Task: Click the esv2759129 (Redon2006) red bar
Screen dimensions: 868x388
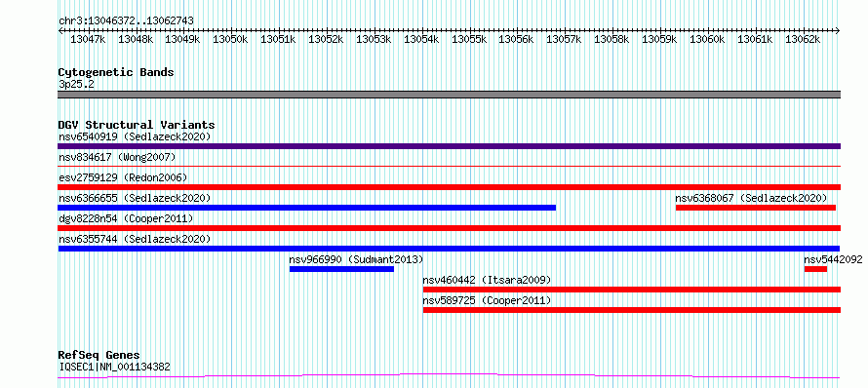Action: [449, 187]
